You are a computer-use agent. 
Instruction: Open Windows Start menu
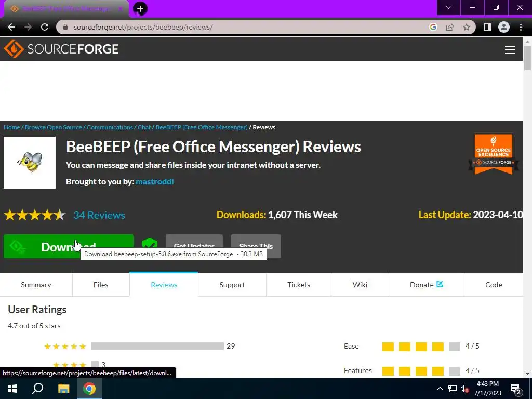coord(12,389)
